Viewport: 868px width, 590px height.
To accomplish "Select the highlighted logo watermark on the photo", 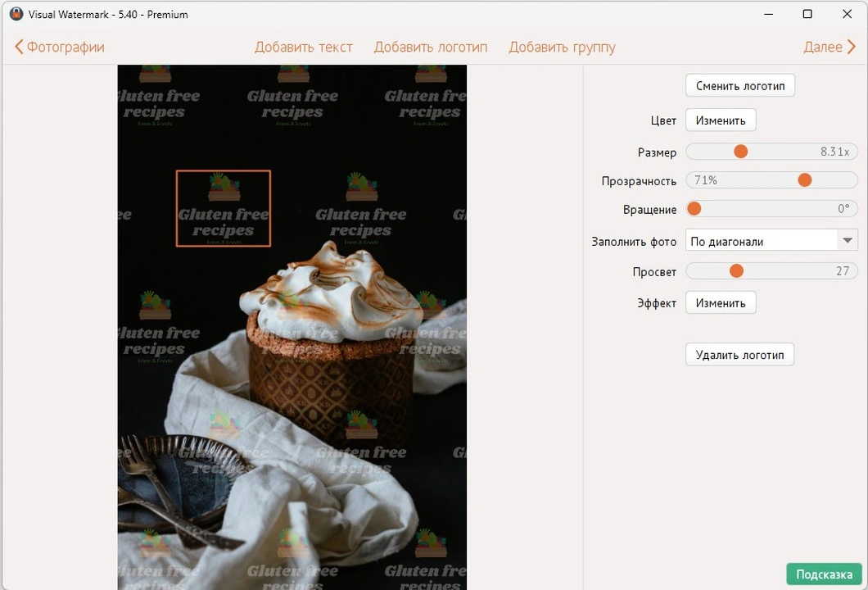I will tap(223, 208).
